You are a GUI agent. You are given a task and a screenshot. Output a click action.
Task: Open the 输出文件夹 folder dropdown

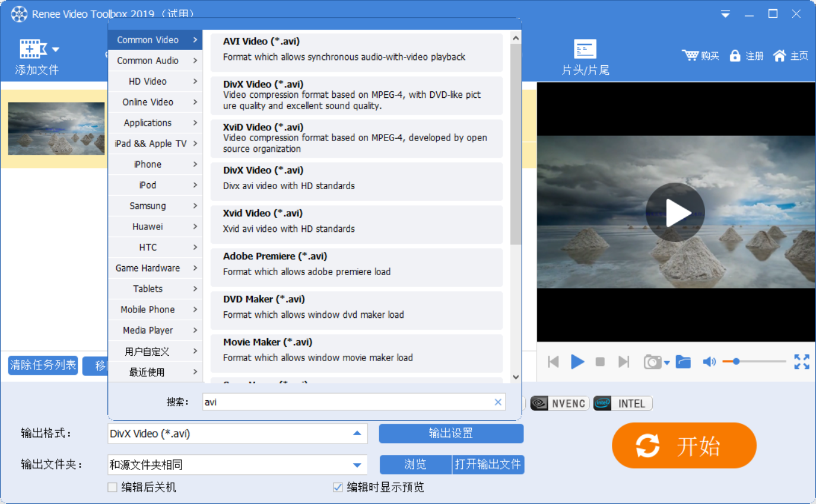[357, 465]
